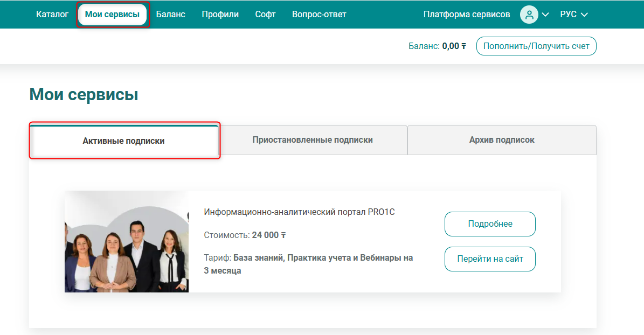Go to Каталог in the top navigation
Viewport: 644px width, 335px height.
52,15
